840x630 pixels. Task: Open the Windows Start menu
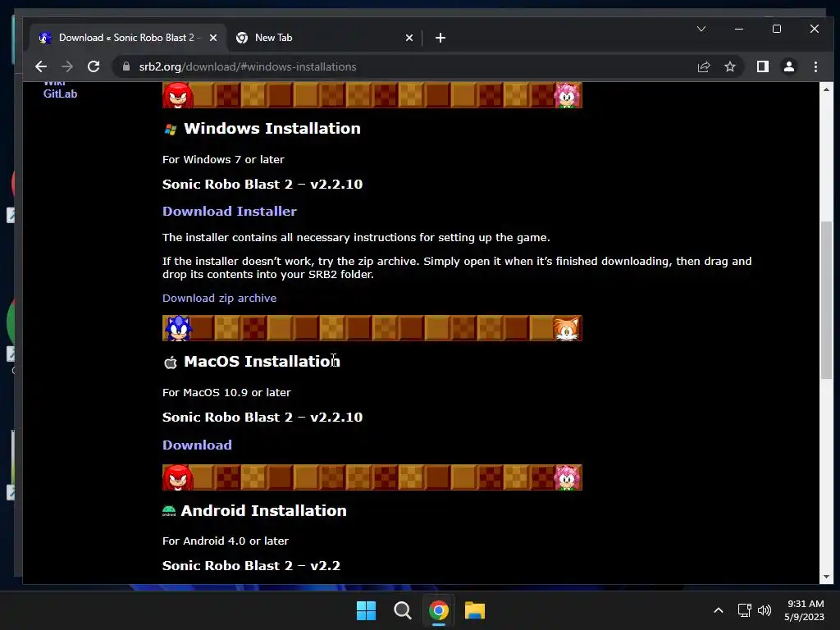367,610
